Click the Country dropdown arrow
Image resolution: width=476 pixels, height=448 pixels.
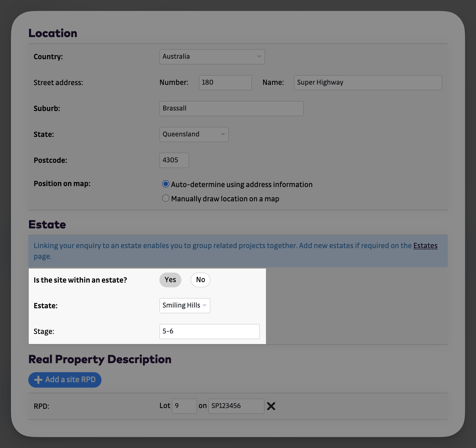[259, 57]
